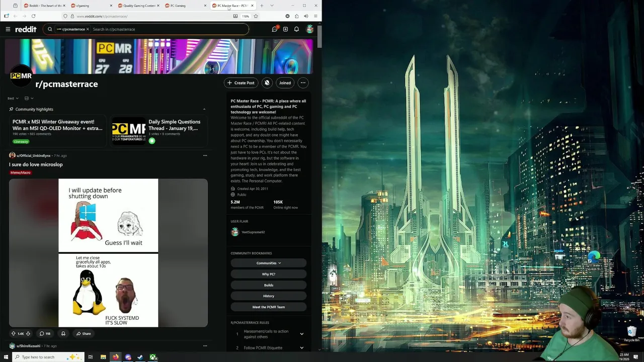Open Reddit notifications bell
The image size is (644, 362).
pyautogui.click(x=296, y=29)
